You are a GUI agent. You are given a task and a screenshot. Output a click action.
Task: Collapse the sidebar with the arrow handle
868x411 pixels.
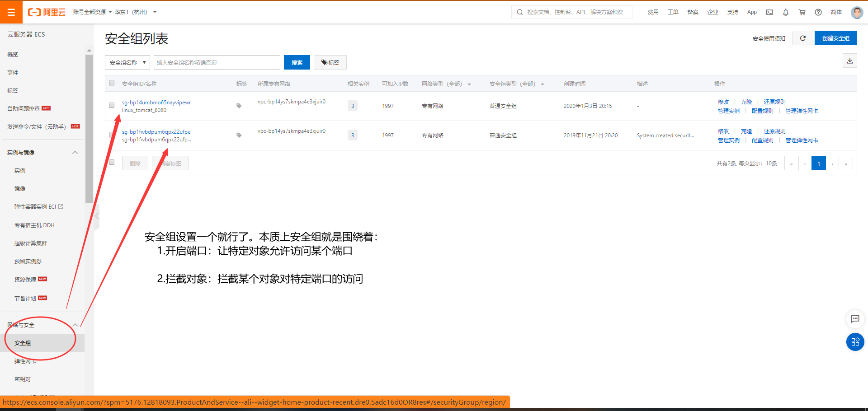tap(97, 216)
